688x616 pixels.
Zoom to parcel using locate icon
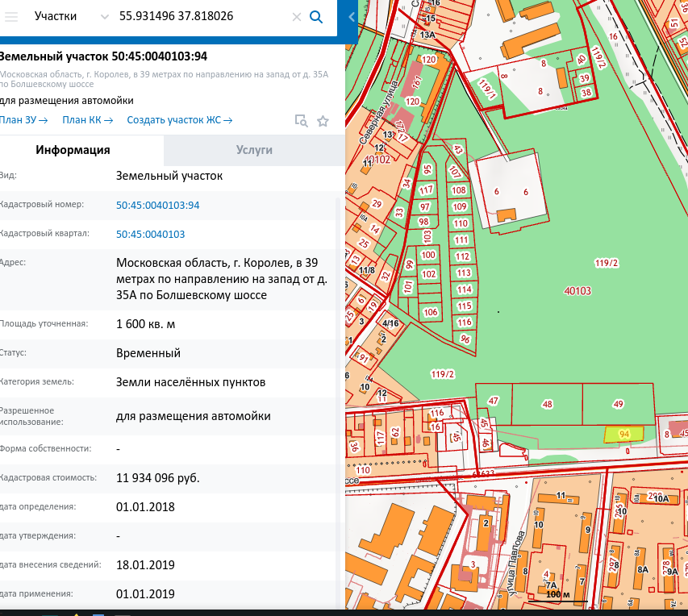(301, 121)
